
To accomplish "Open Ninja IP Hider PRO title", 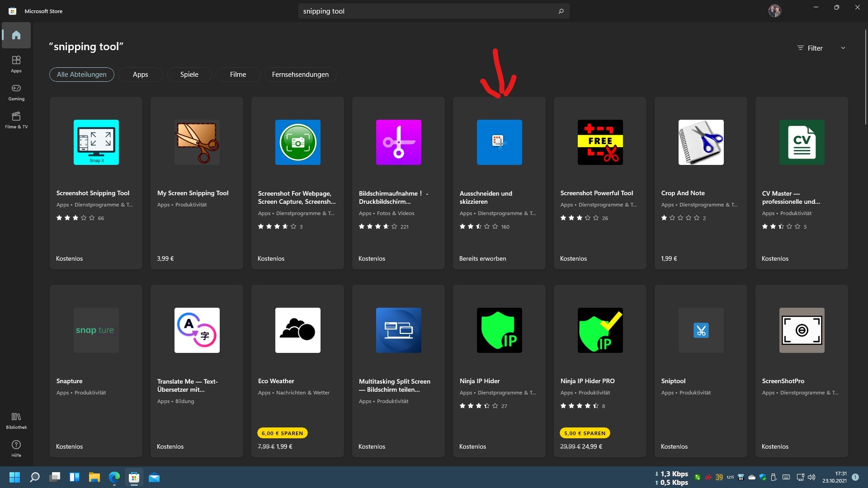I will pyautogui.click(x=587, y=381).
